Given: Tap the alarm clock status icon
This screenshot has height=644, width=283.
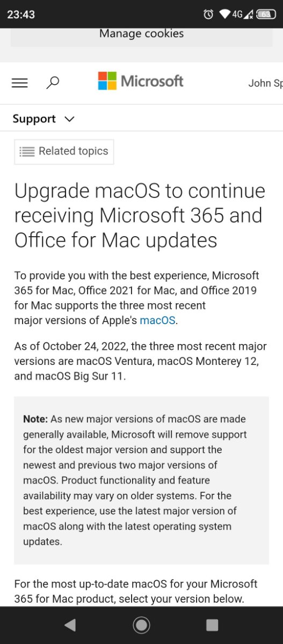Looking at the screenshot, I should pos(208,14).
